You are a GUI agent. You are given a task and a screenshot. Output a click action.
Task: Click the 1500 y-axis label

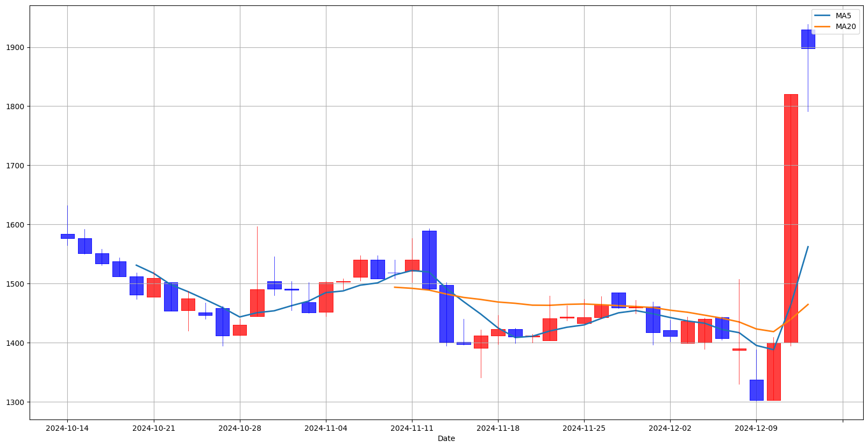(16, 284)
